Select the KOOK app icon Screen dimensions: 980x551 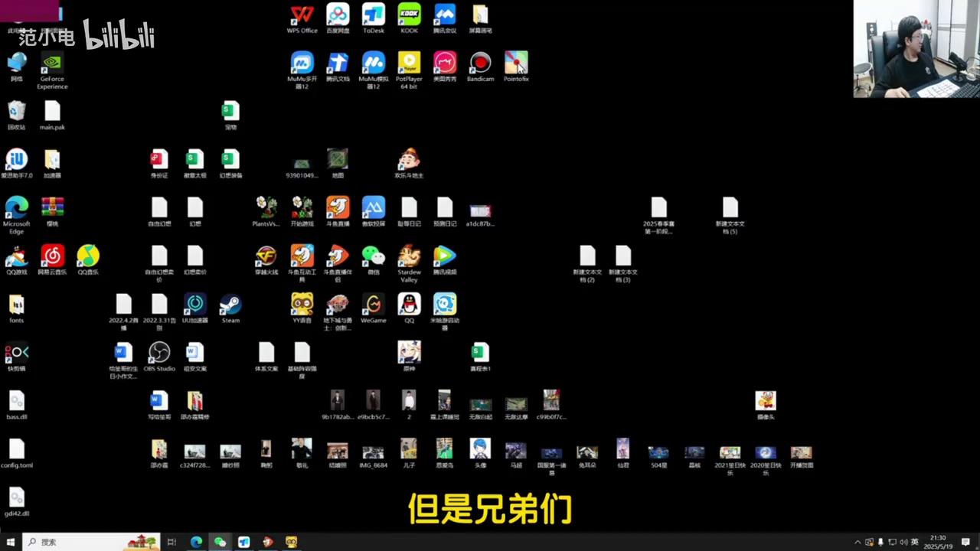[x=409, y=16]
